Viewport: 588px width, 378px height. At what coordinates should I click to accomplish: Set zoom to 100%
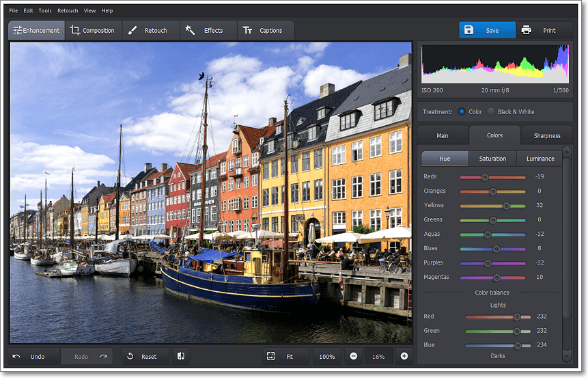tap(327, 356)
